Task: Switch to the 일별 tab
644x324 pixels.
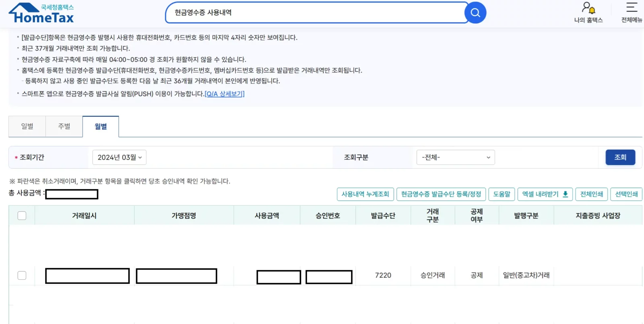Action: click(x=27, y=126)
